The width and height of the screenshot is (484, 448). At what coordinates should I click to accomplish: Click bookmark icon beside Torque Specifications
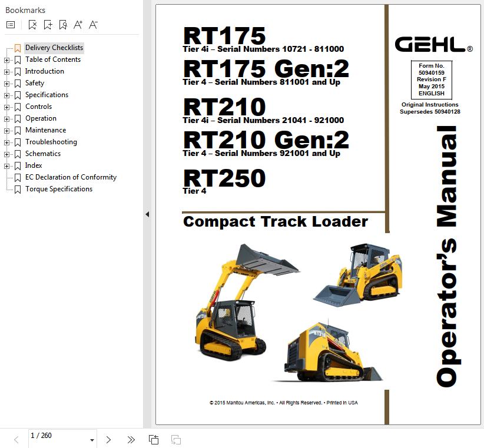(18, 190)
